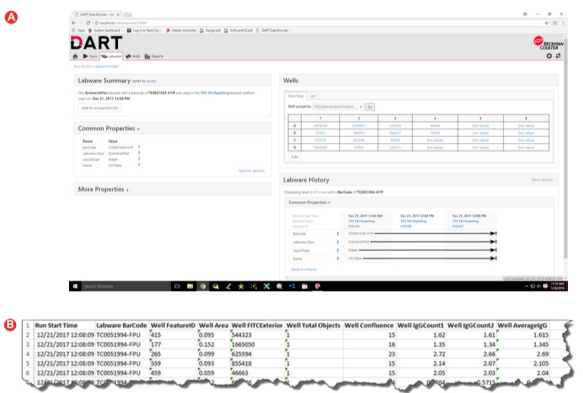Open the More options link in Labware History
The image size is (583, 393).
[x=542, y=180]
